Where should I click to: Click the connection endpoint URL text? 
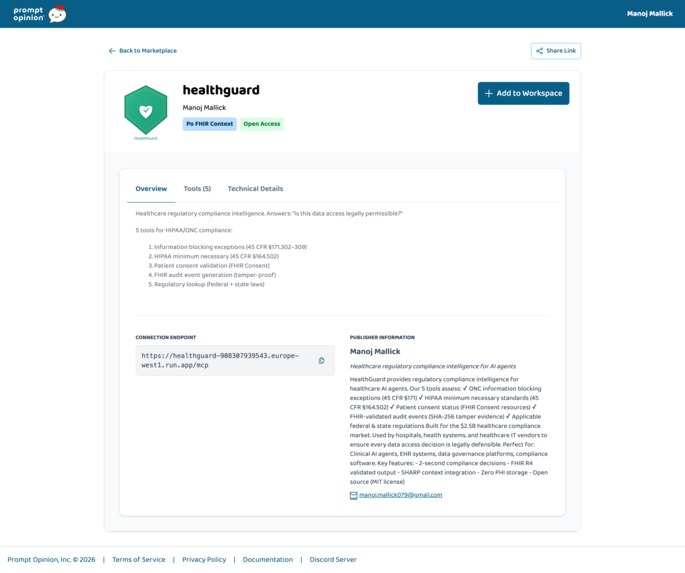220,360
